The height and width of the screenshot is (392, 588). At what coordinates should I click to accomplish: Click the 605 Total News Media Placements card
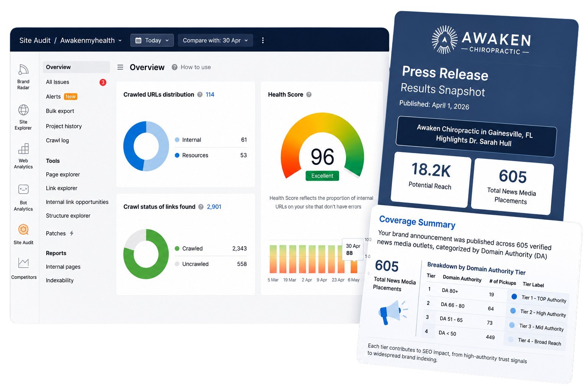(512, 186)
